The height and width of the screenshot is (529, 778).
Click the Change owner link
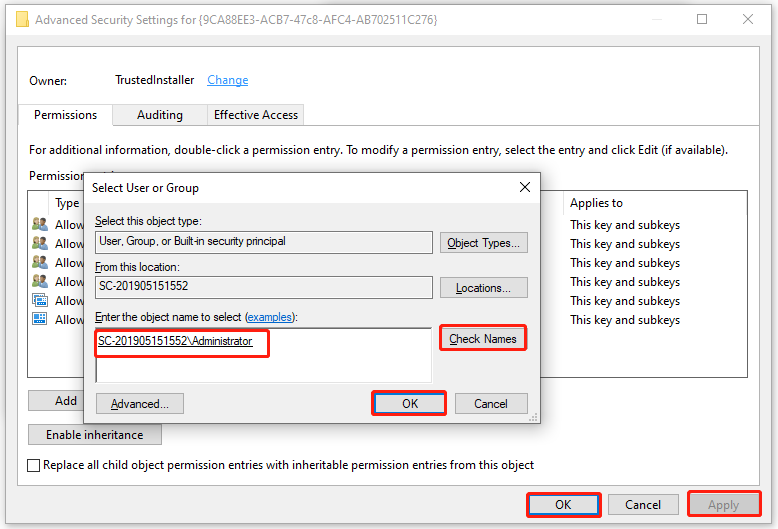(x=228, y=80)
